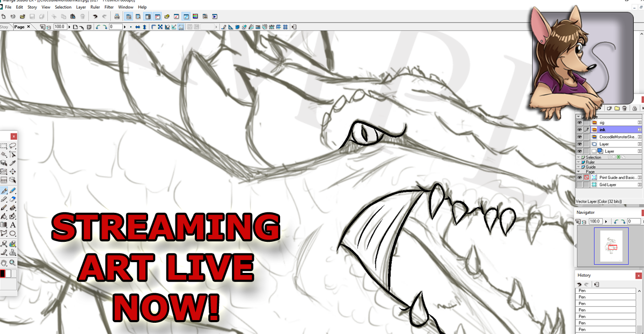Select the Hand grab tool
Image resolution: width=644 pixels, height=334 pixels.
pyautogui.click(x=3, y=263)
